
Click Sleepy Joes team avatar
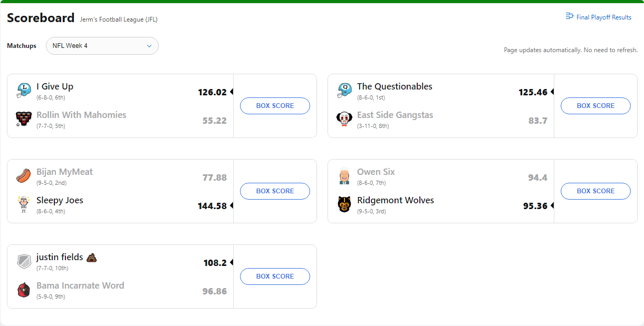pyautogui.click(x=24, y=204)
